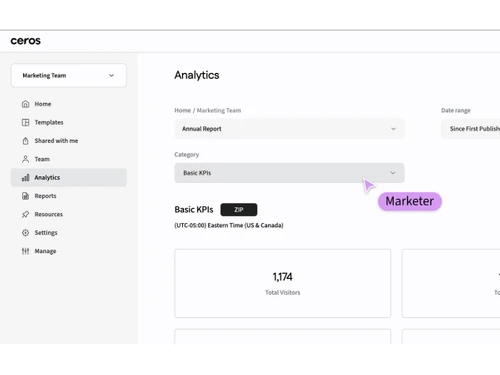Select Analytics in the sidebar
500x375 pixels.
tap(69, 177)
